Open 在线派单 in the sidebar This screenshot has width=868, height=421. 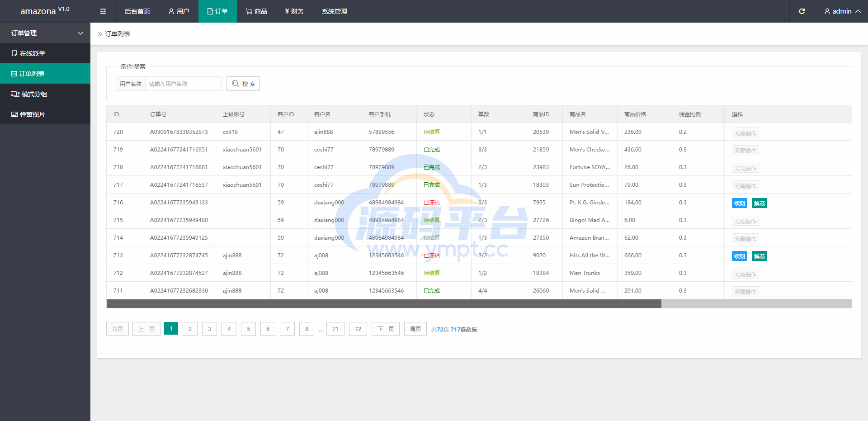coord(45,53)
